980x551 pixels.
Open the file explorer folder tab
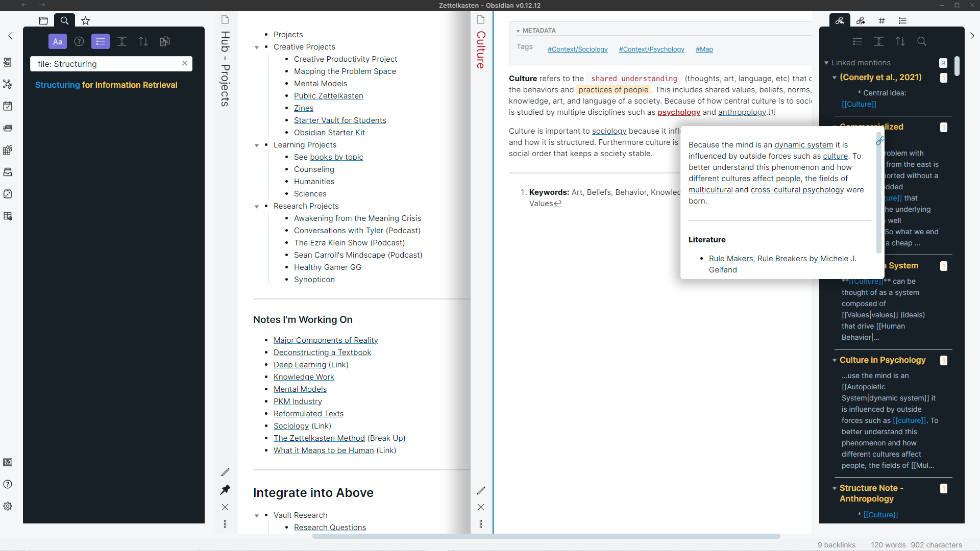pyautogui.click(x=43, y=21)
